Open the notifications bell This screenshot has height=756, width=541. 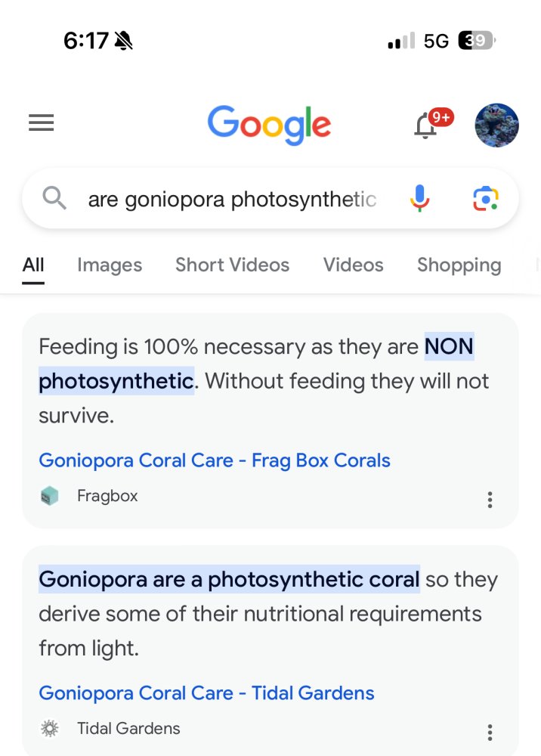[x=426, y=125]
